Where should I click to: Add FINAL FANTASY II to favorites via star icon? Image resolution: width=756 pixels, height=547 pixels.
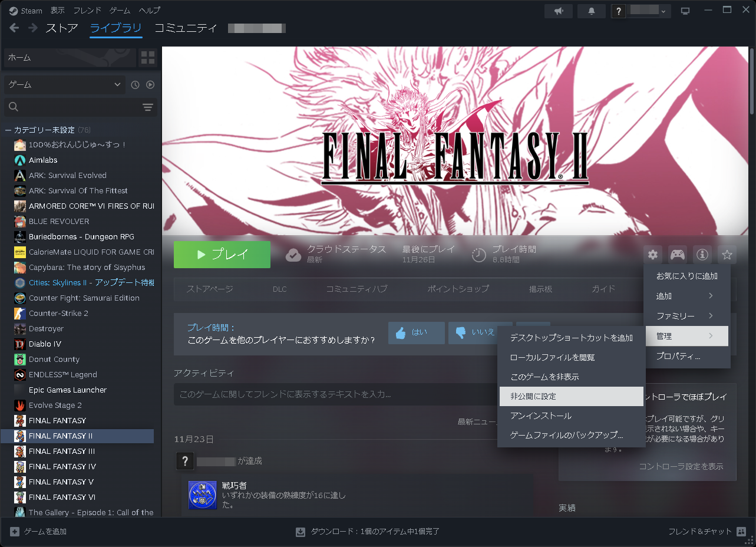click(x=727, y=254)
